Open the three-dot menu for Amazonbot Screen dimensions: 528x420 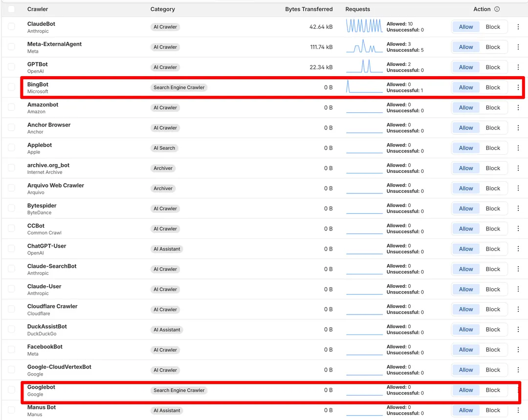[x=518, y=107]
